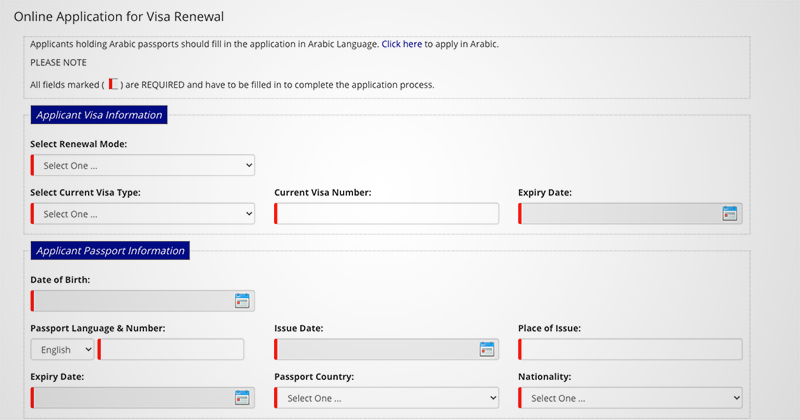800x420 pixels.
Task: Select the Place of Issue input field
Action: click(631, 349)
